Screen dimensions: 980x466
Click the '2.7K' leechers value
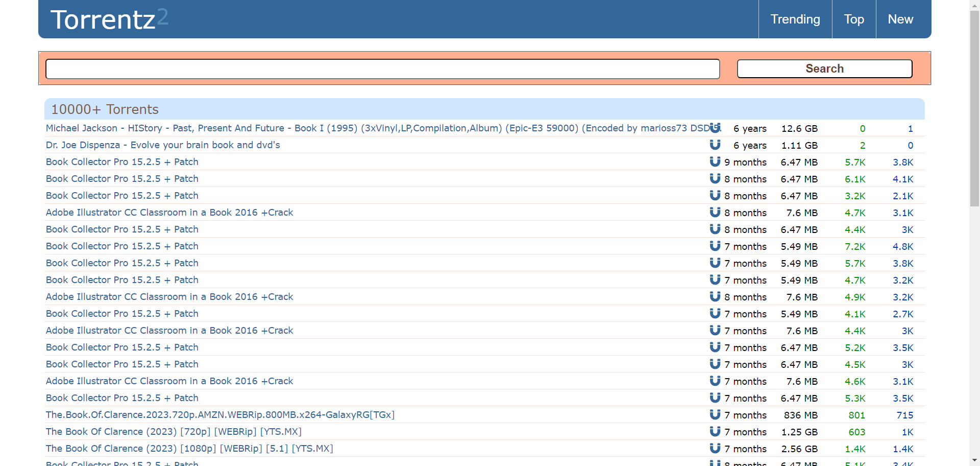pos(903,314)
